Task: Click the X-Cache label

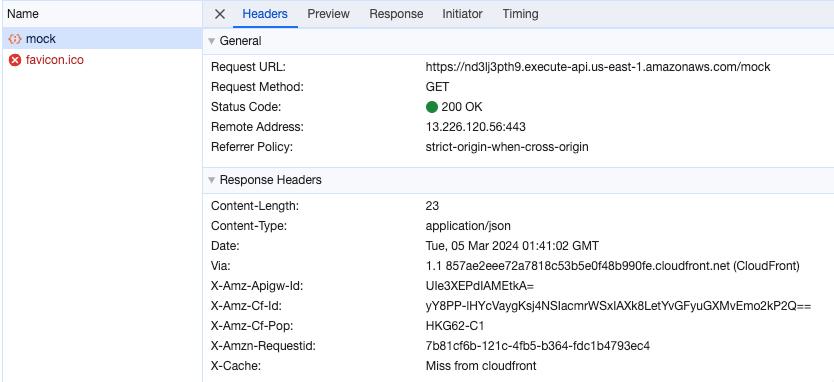Action: click(x=236, y=366)
